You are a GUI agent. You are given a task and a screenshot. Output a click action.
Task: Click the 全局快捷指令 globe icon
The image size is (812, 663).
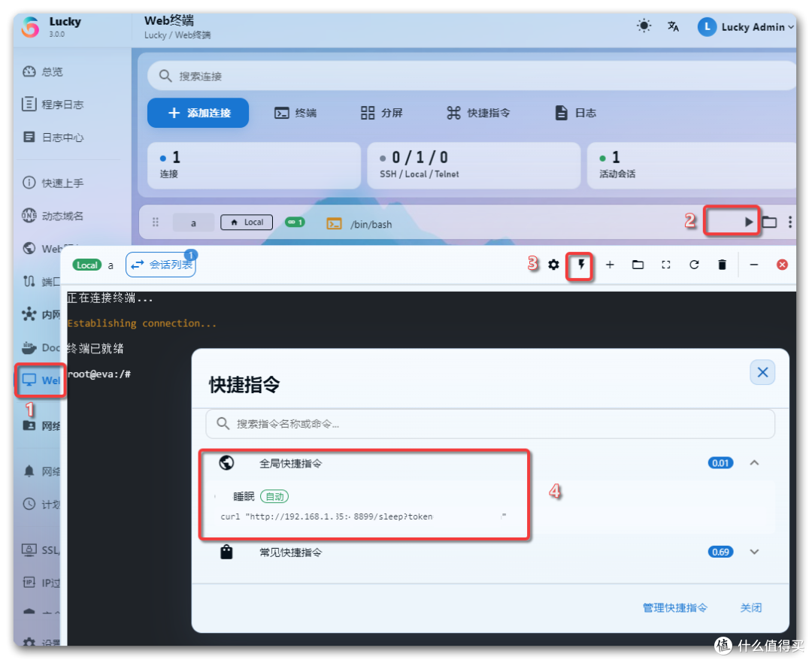click(226, 463)
